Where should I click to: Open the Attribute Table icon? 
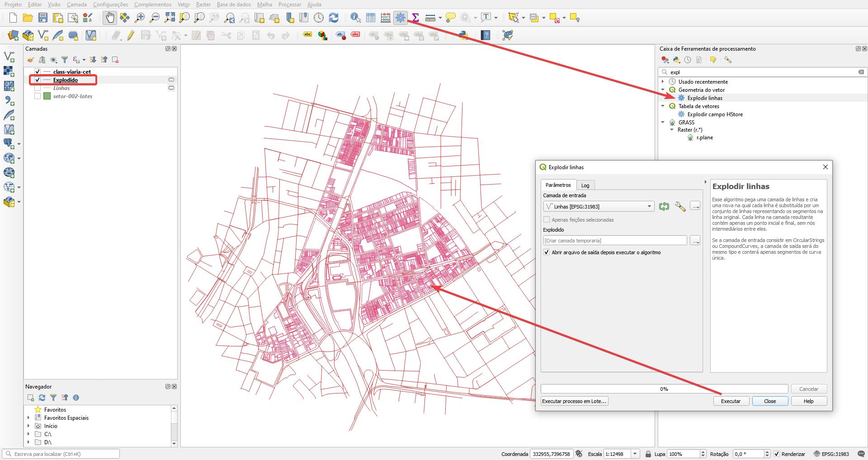point(370,18)
